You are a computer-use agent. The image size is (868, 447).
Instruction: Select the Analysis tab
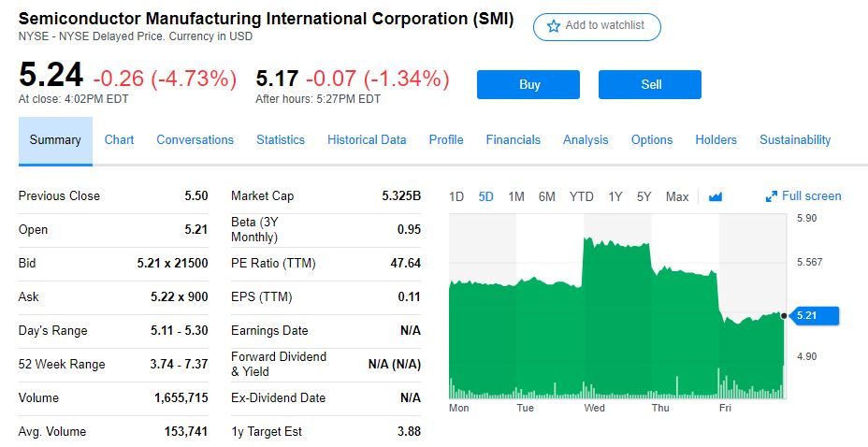point(586,140)
